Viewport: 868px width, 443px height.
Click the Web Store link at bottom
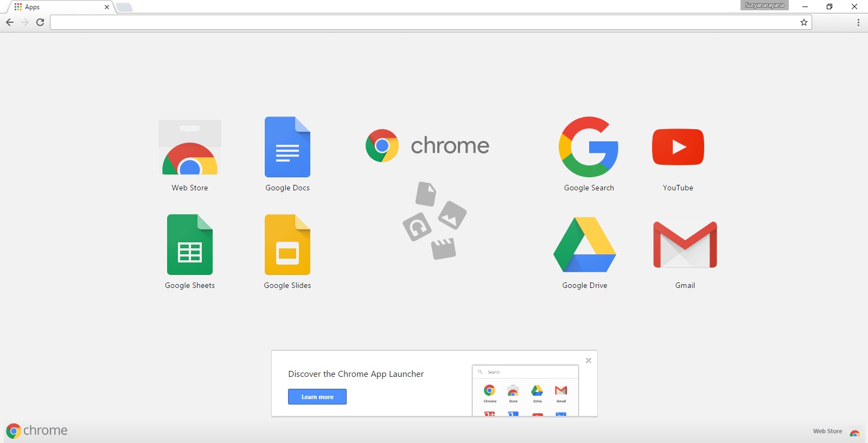click(x=827, y=431)
